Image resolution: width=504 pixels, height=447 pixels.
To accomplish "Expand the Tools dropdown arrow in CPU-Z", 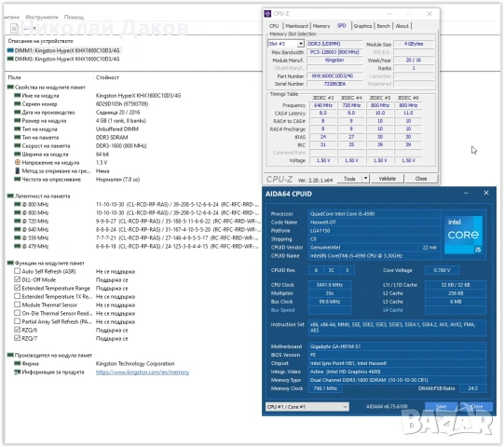I will tap(366, 179).
